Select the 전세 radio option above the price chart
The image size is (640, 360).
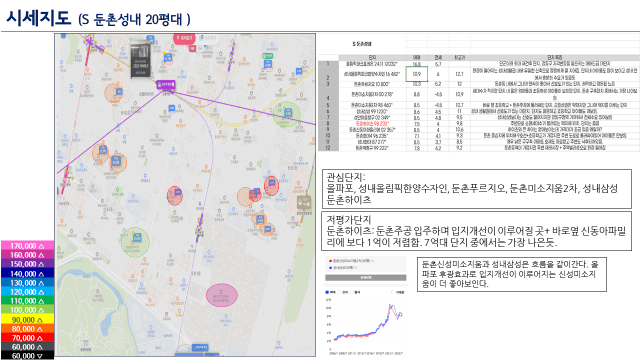(339, 292)
